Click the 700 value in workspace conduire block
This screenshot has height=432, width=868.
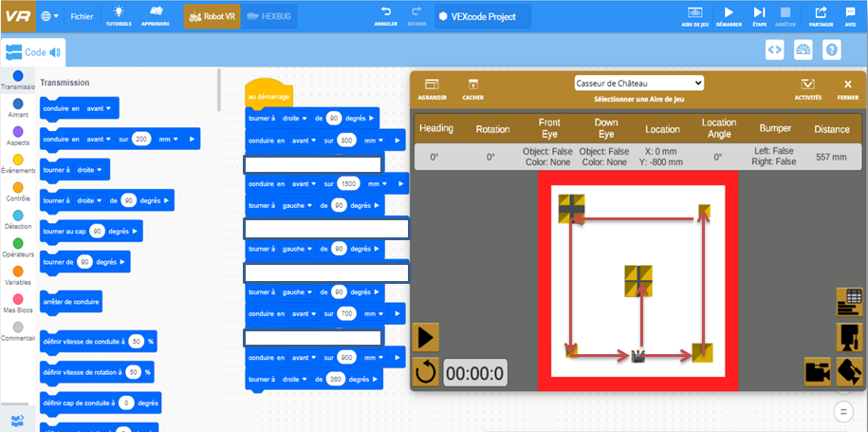pos(346,313)
